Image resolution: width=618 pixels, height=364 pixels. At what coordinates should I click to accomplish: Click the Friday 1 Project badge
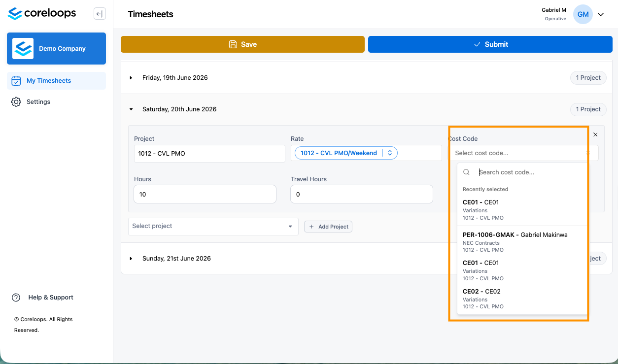588,78
